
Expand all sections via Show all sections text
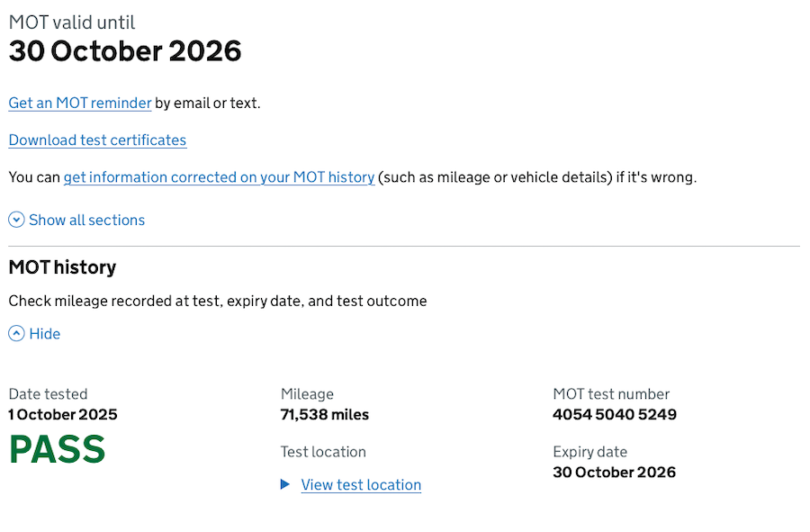coord(86,220)
